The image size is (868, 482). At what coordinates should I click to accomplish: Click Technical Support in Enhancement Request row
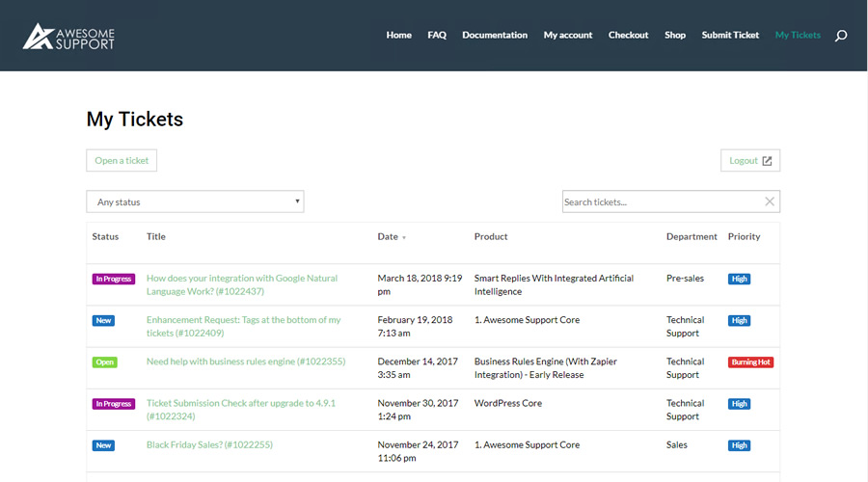click(686, 327)
